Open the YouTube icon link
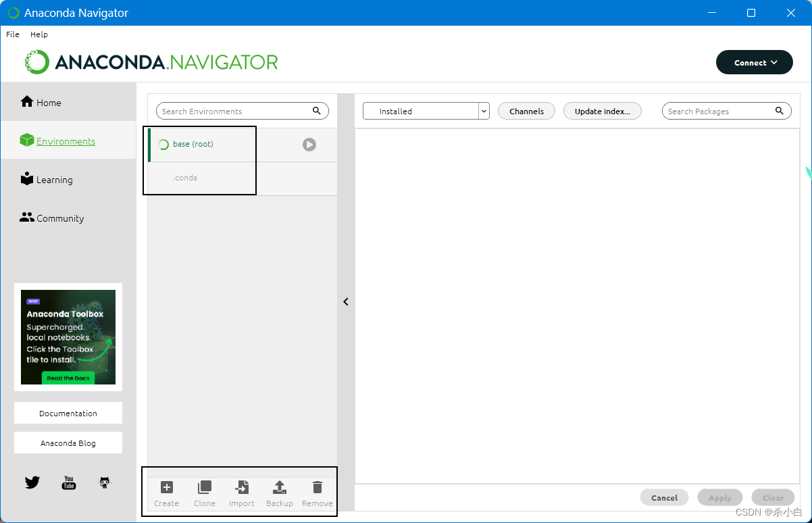The height and width of the screenshot is (523, 812). tap(68, 482)
